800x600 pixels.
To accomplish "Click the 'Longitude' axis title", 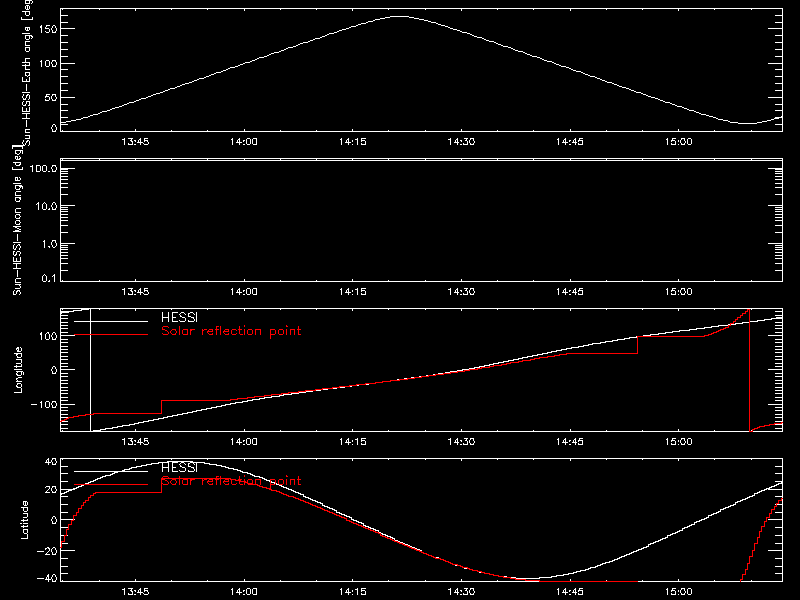I will (18, 370).
